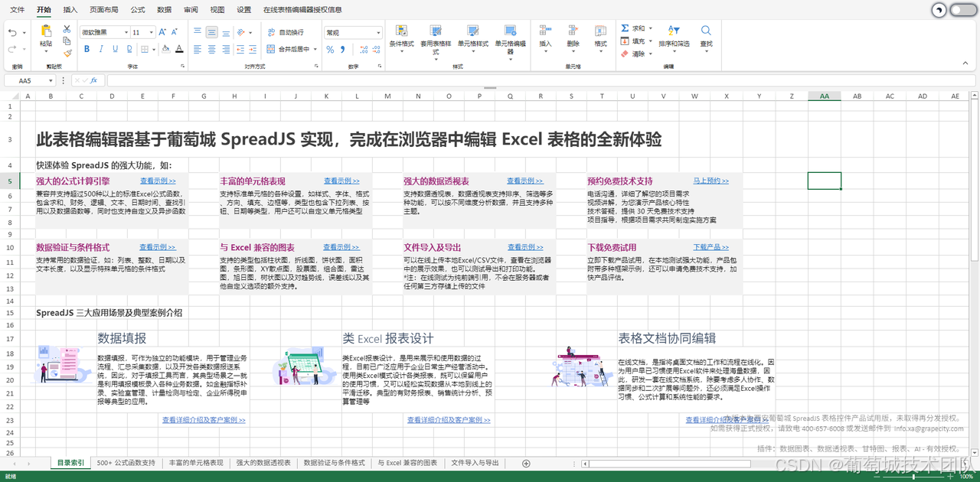980x482 pixels.
Task: Click the decrease indent icon
Action: [x=240, y=49]
